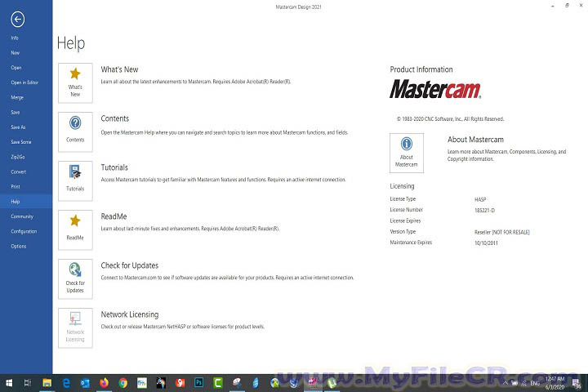Click the Network Licensing heading

coord(129,314)
